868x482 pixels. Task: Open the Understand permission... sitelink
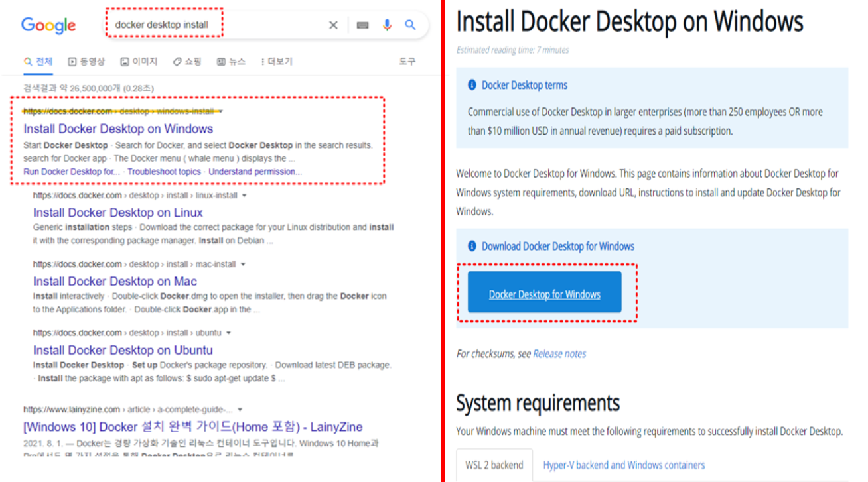click(255, 172)
